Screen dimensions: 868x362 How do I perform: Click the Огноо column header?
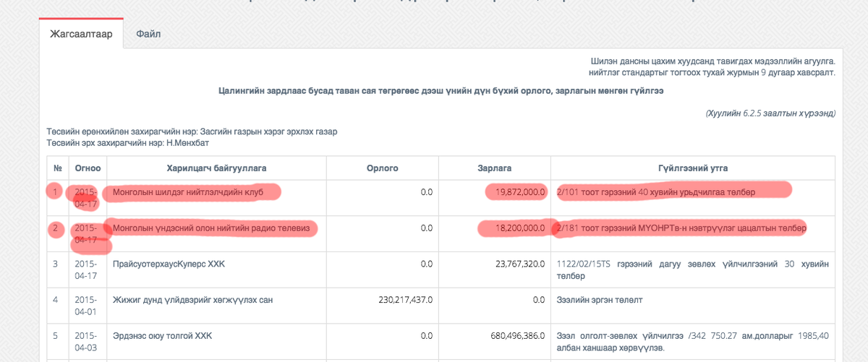(x=88, y=168)
